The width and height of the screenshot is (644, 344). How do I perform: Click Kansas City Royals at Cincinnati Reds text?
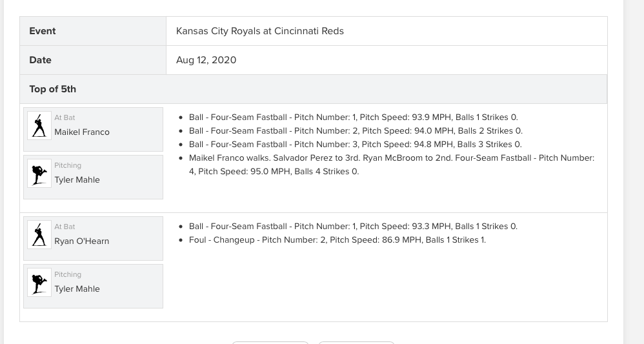tap(259, 31)
